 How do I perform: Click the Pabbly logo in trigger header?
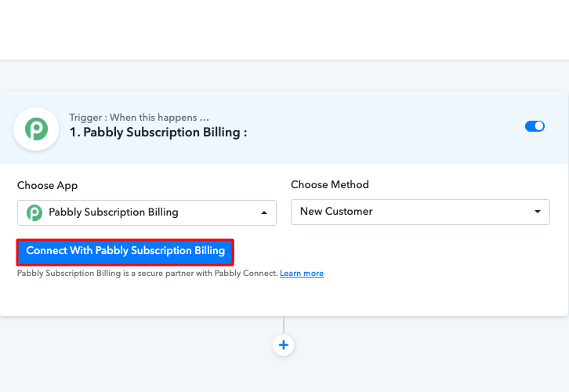coord(36,129)
